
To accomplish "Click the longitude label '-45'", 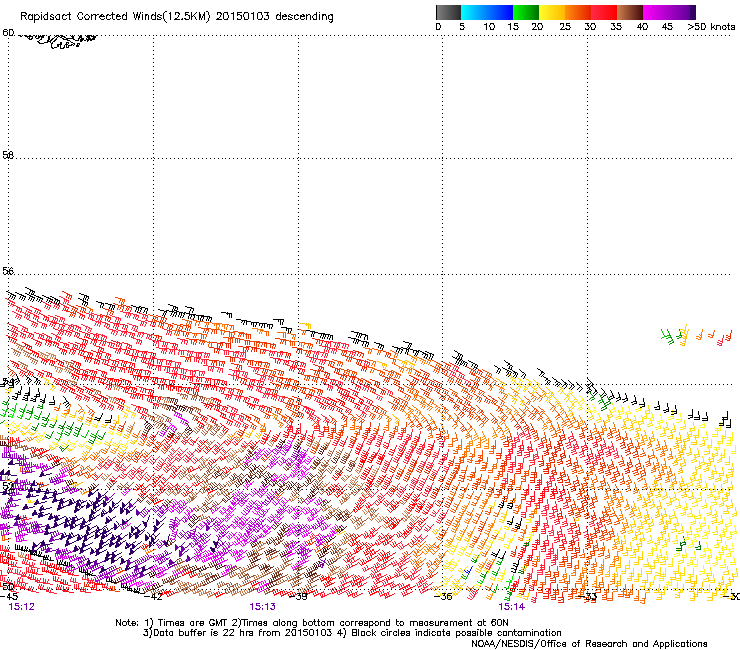I will click(9, 597).
